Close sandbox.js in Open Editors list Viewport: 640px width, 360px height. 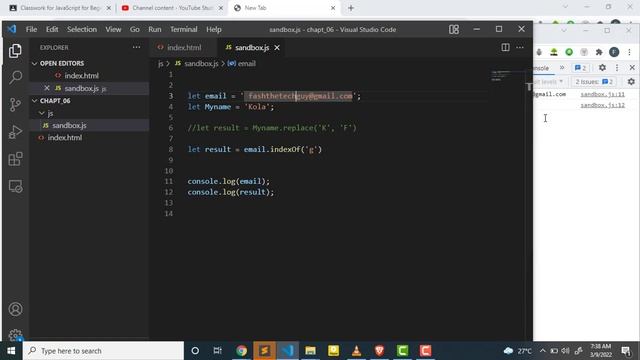coord(47,88)
